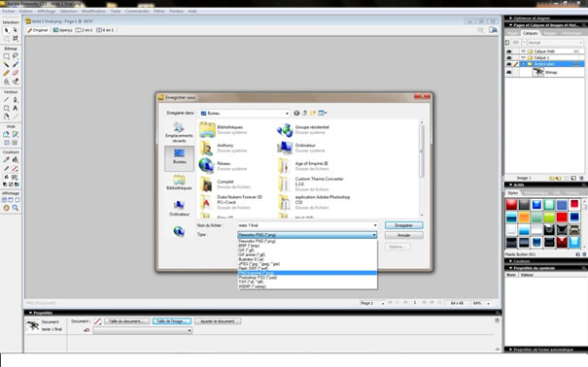Click Ajuster le document button
Viewport: 588px width, 367px height.
[x=218, y=321]
